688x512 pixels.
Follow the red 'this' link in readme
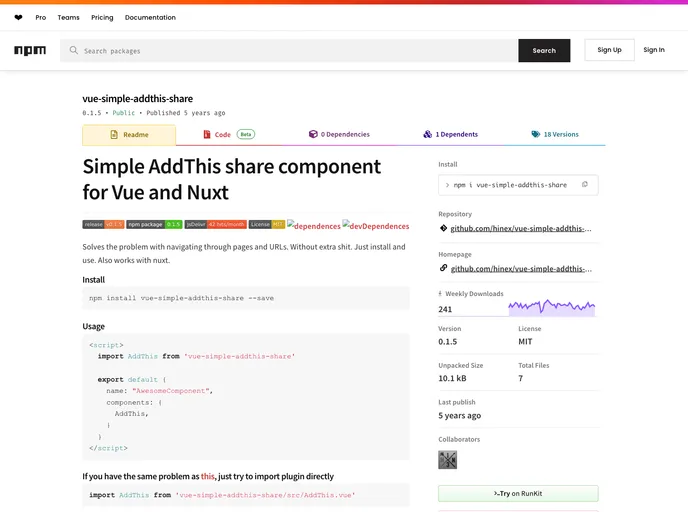click(x=208, y=476)
